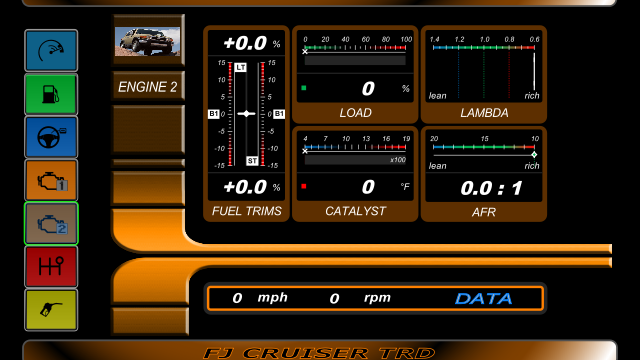The height and width of the screenshot is (360, 640).
Task: Open the speedometer gauge page
Action: [x=51, y=51]
